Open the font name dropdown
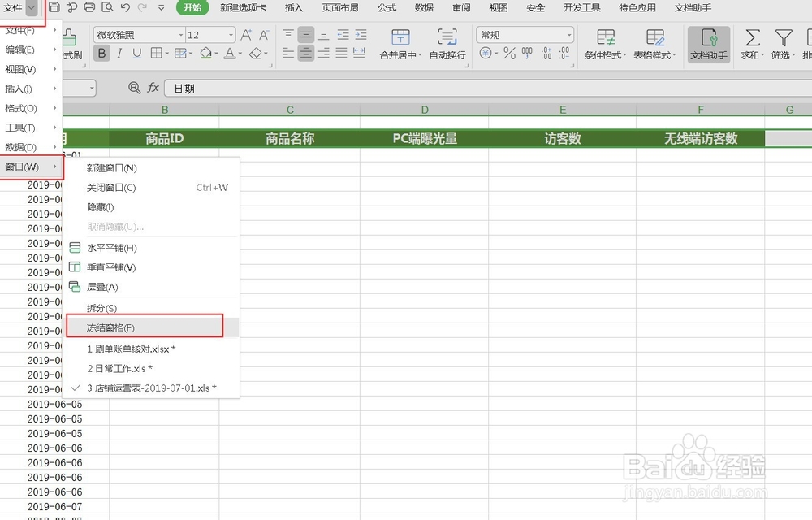This screenshot has height=520, width=812. pyautogui.click(x=180, y=35)
